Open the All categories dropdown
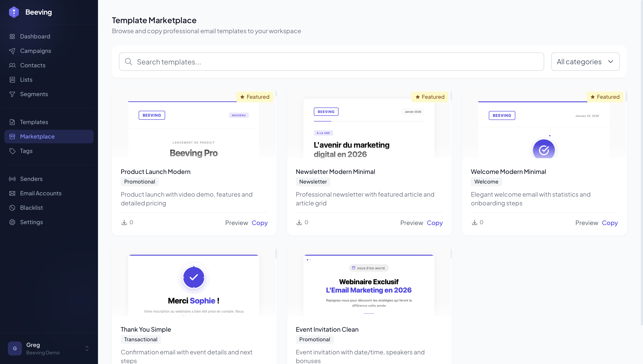 (585, 61)
